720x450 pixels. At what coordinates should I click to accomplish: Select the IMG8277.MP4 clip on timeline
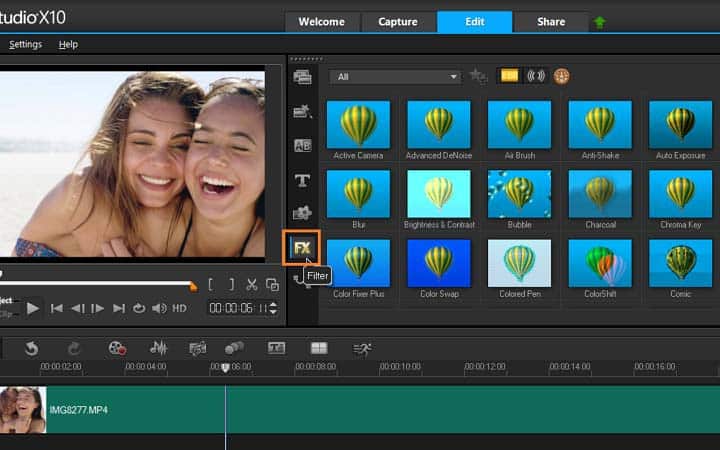tap(360, 410)
